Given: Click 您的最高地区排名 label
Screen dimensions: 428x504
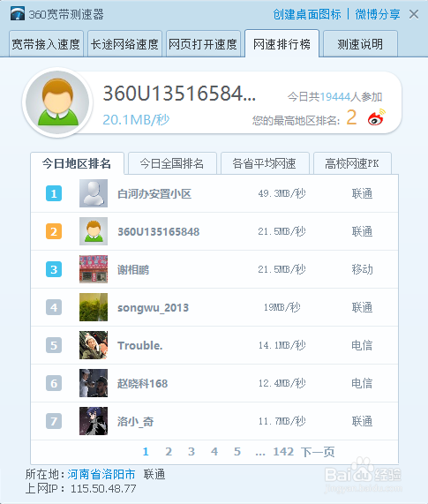Looking at the screenshot, I should click(x=296, y=121).
